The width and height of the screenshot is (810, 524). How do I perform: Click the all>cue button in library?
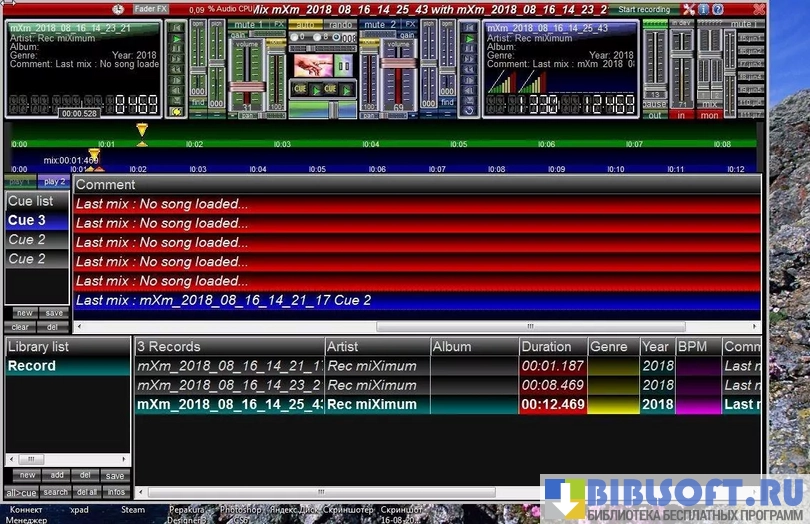(22, 492)
